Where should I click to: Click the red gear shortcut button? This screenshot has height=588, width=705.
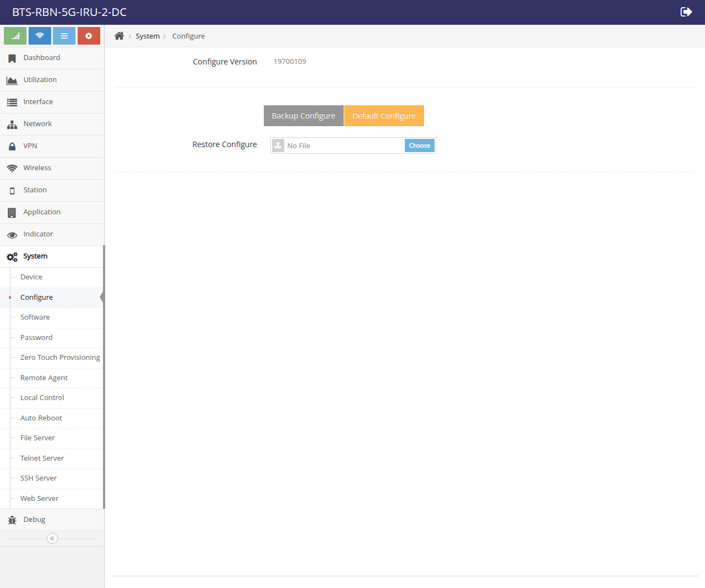89,36
